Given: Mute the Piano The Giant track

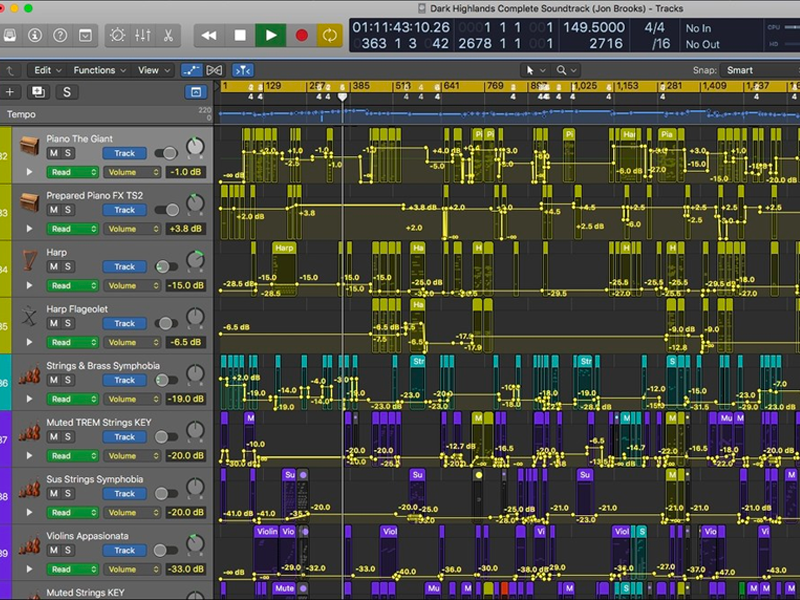Looking at the screenshot, I should coord(54,154).
